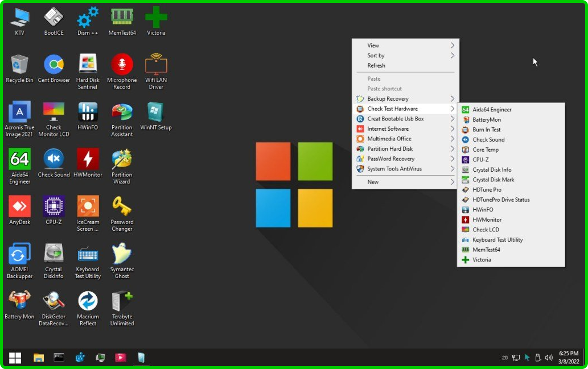The image size is (588, 369).
Task: Pick Core Temp in the submenu
Action: pyautogui.click(x=511, y=150)
